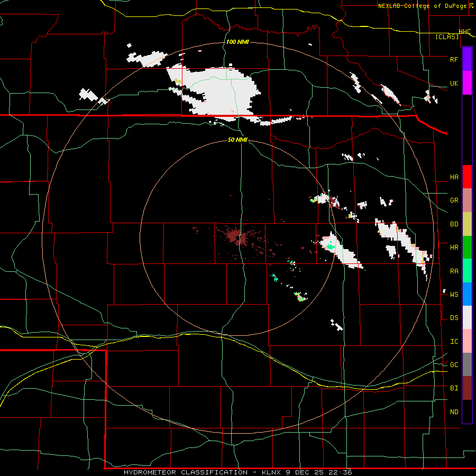Viewport: 476px width, 476px height.
Task: Click the GR legend label
Action: pyautogui.click(x=454, y=200)
